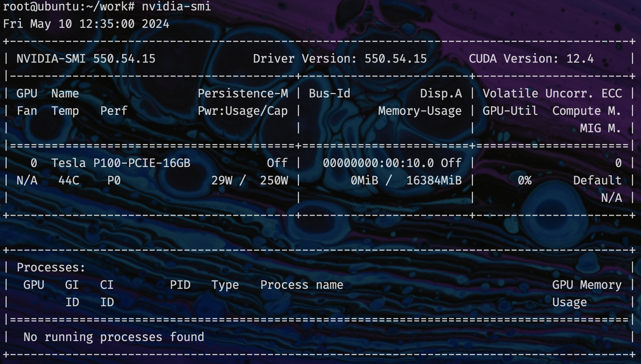
Task: Click the NVIDIA-SMI 550.54.15 version text
Action: pos(86,58)
